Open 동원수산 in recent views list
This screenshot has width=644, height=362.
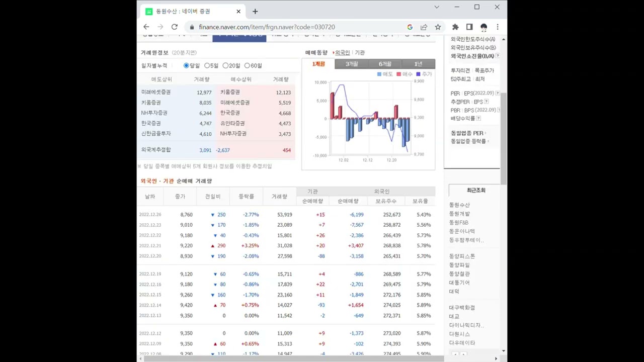tap(459, 205)
